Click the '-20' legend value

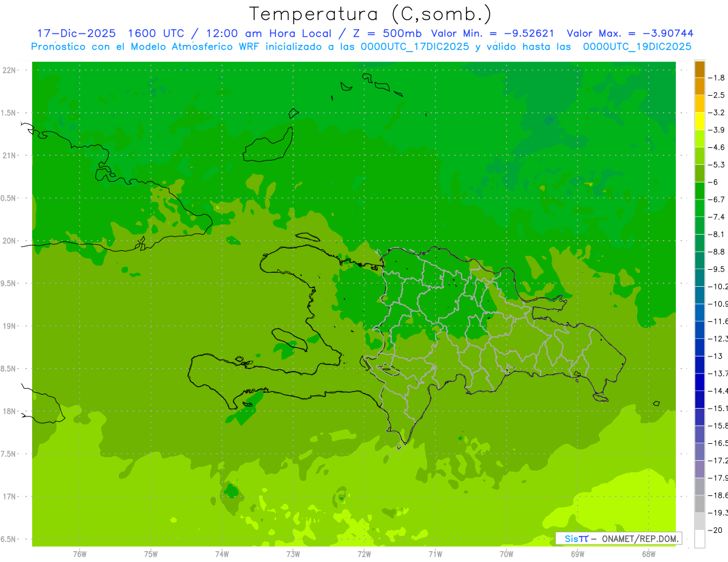(715, 530)
